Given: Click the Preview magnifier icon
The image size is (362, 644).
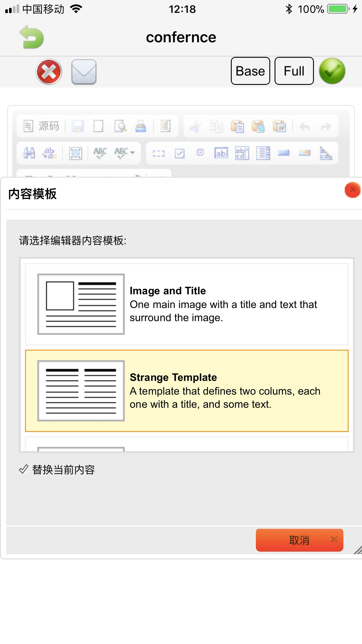Looking at the screenshot, I should [120, 126].
